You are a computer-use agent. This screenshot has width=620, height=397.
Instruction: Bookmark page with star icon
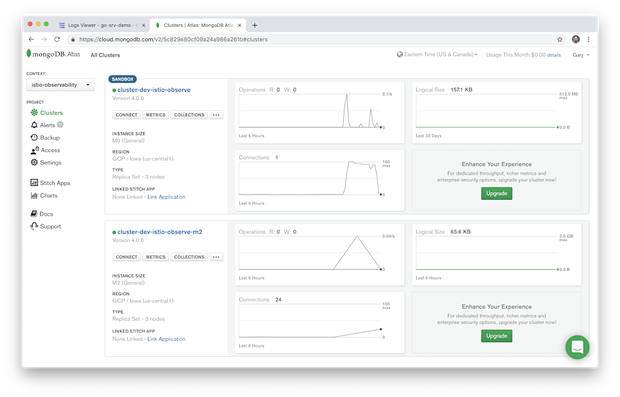click(560, 39)
